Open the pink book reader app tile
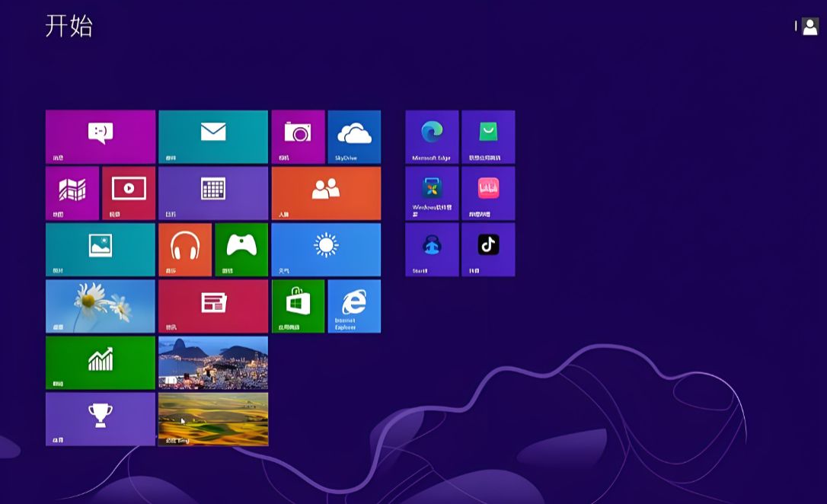This screenshot has height=504, width=827. pyautogui.click(x=488, y=193)
